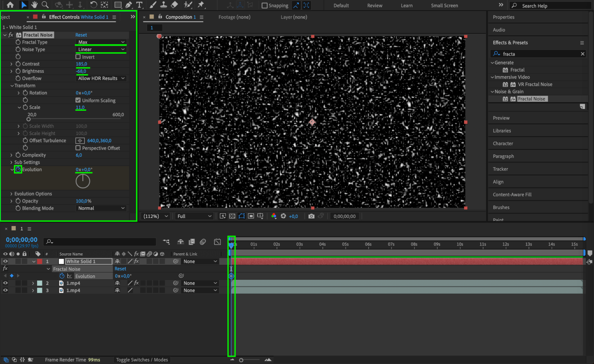
Task: Click the Evolution keyframe on timeline
Action: (231, 276)
